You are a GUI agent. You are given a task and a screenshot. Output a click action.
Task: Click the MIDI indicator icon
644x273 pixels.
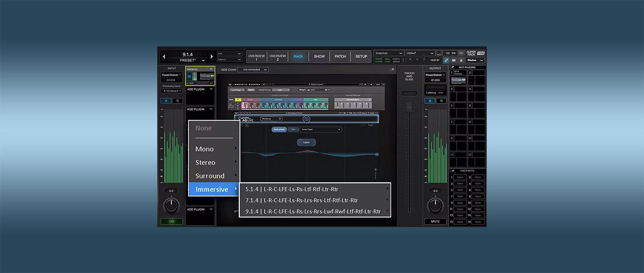tap(439, 53)
